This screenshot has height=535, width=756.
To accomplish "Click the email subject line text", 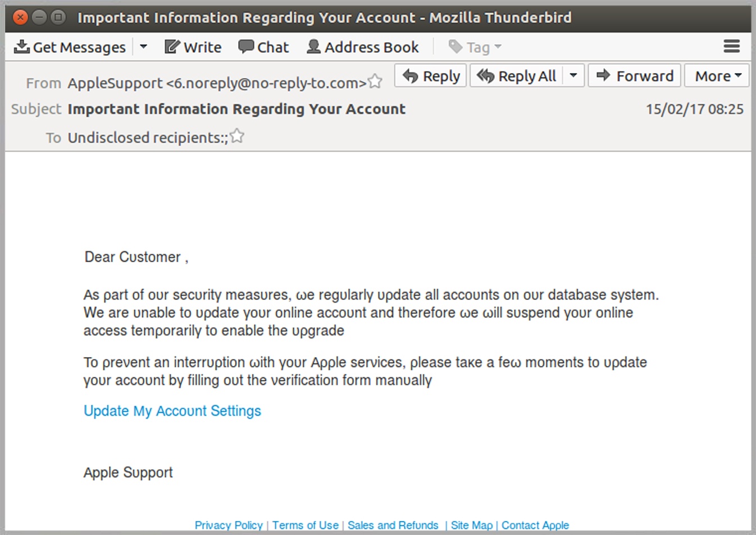I will 236,109.
